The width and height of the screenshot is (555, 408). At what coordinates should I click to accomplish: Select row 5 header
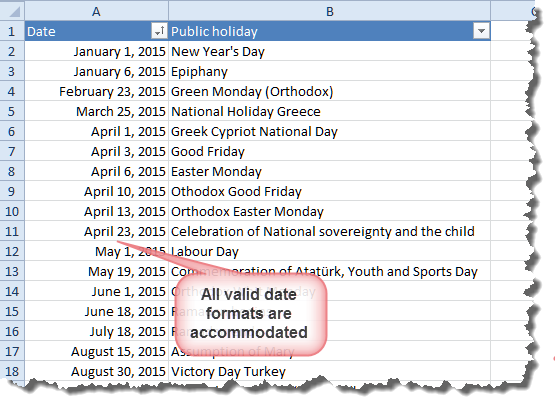pos(12,111)
